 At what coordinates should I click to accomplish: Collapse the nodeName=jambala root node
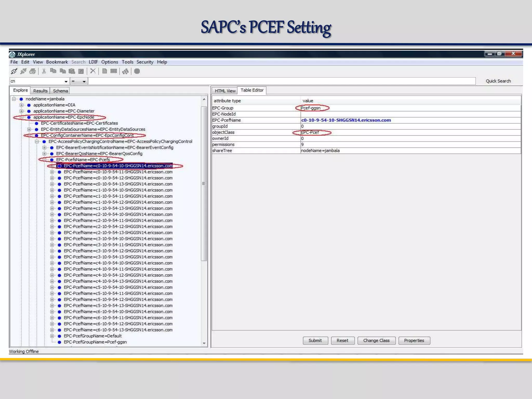(14, 99)
